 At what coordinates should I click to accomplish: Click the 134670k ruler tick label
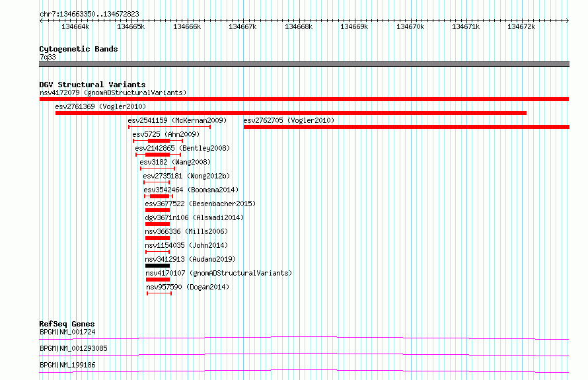click(410, 26)
